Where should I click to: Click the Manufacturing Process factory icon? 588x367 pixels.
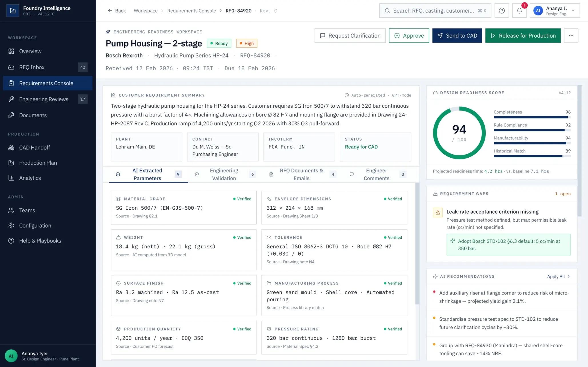[x=269, y=283]
